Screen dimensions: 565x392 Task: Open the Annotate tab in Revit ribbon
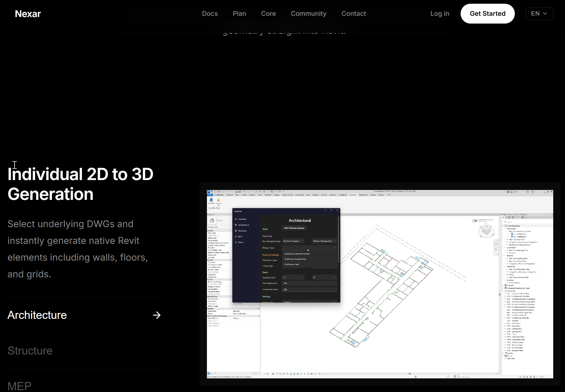(268, 195)
